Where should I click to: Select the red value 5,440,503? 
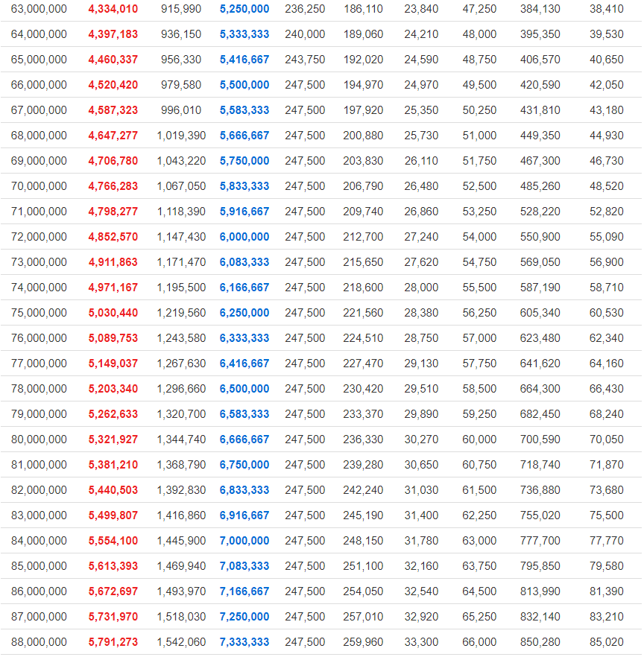coord(113,490)
